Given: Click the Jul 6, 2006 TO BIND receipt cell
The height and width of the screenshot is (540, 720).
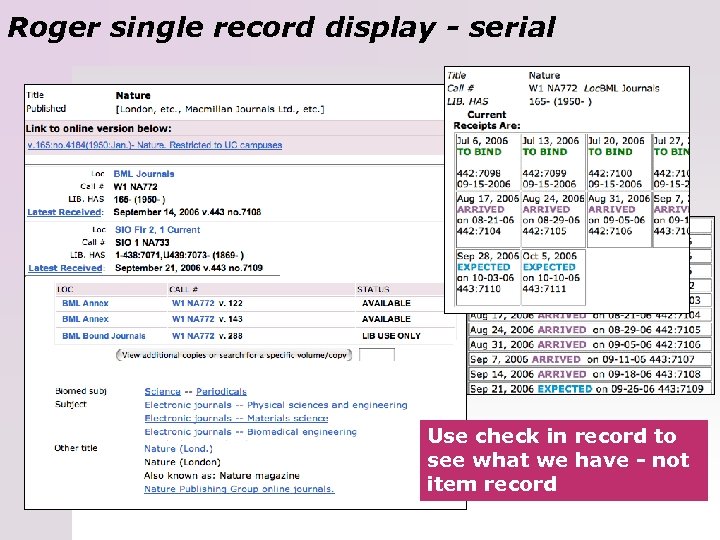Looking at the screenshot, I should click(488, 162).
